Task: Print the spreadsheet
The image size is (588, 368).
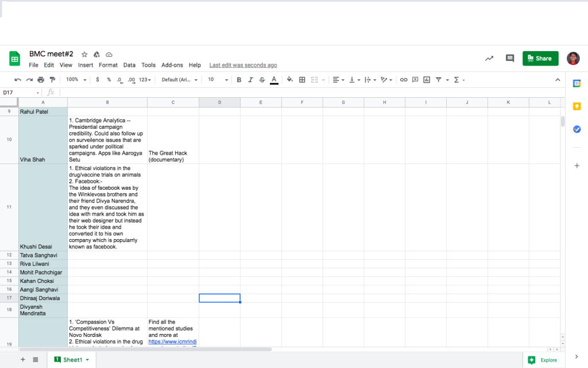Action: (x=41, y=79)
